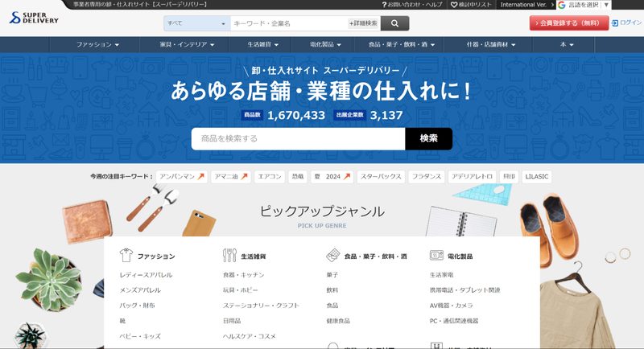644x349 pixels.
Task: Click the red 会員登録する（無料） button
Action: 569,23
